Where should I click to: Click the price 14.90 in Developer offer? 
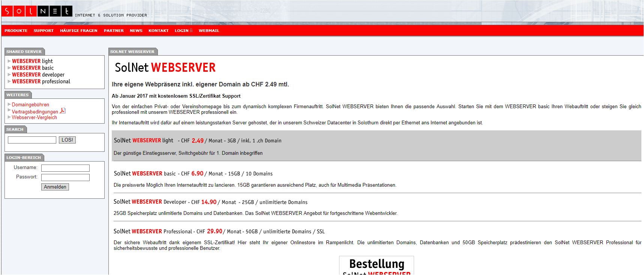point(209,202)
